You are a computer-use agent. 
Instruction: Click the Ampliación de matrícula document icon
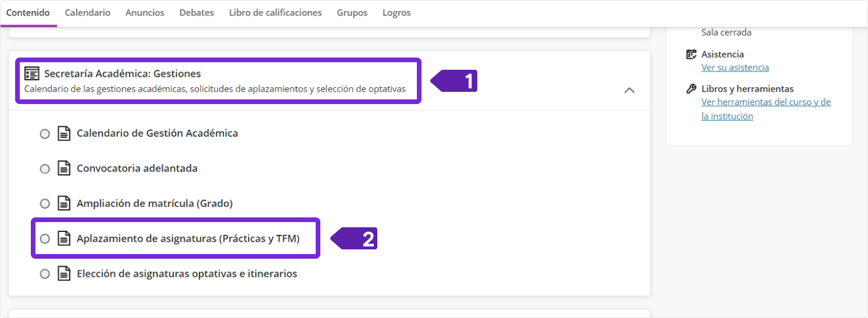[x=64, y=204]
